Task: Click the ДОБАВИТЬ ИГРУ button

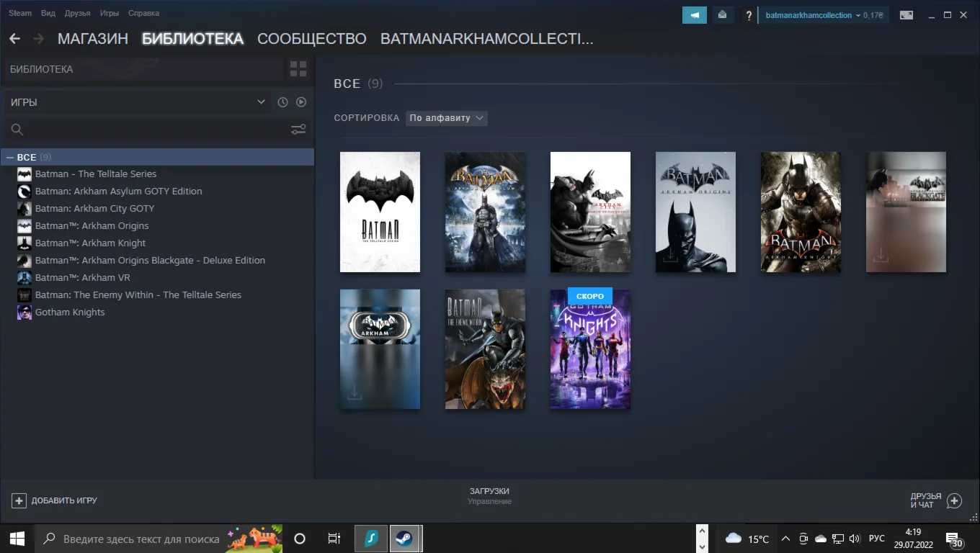Action: click(x=55, y=500)
